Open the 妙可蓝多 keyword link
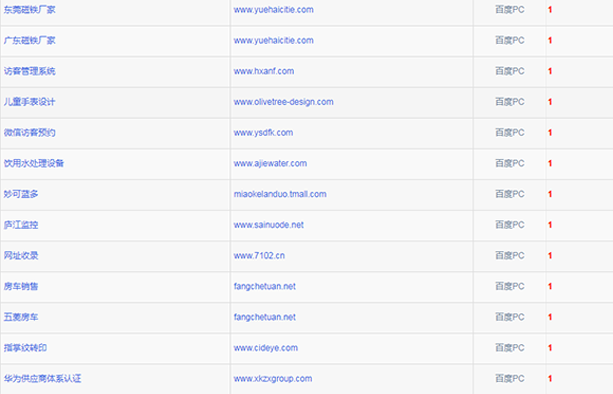Screen dimensions: 613x394 point(21,194)
